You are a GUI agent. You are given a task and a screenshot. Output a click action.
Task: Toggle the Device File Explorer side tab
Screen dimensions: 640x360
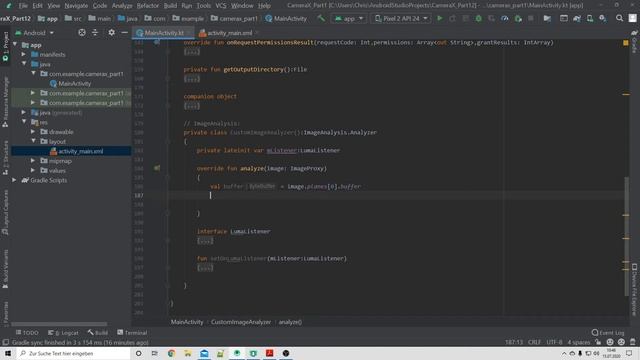pyautogui.click(x=634, y=289)
